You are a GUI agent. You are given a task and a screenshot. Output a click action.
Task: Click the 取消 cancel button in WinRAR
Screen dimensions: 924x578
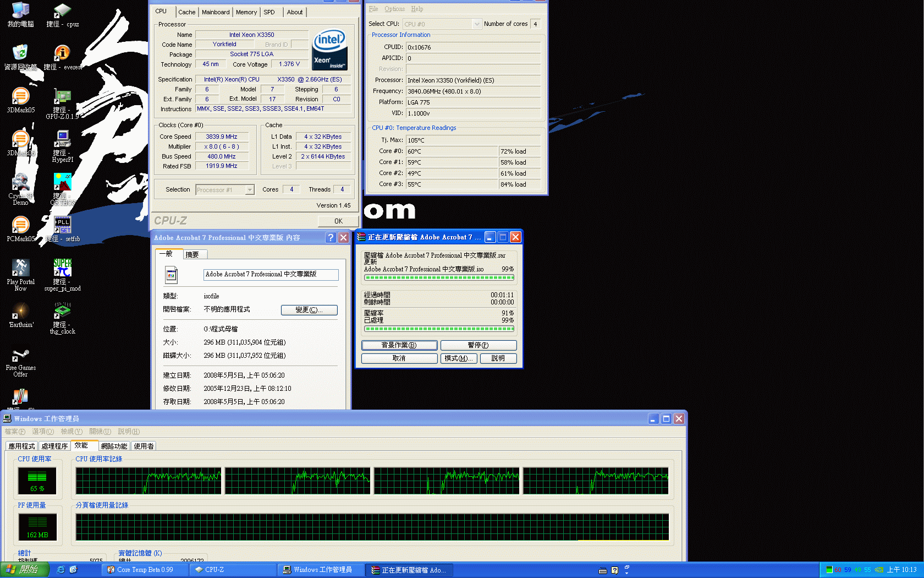pyautogui.click(x=399, y=358)
